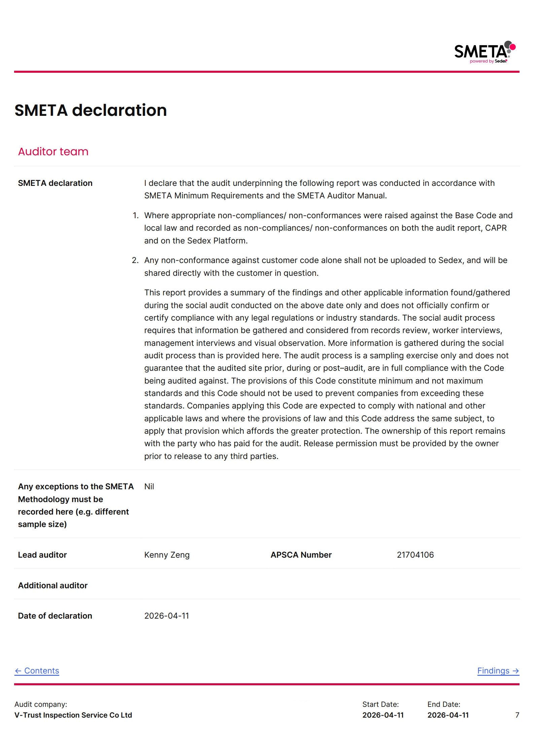
Task: Click the date of declaration value
Action: click(167, 616)
